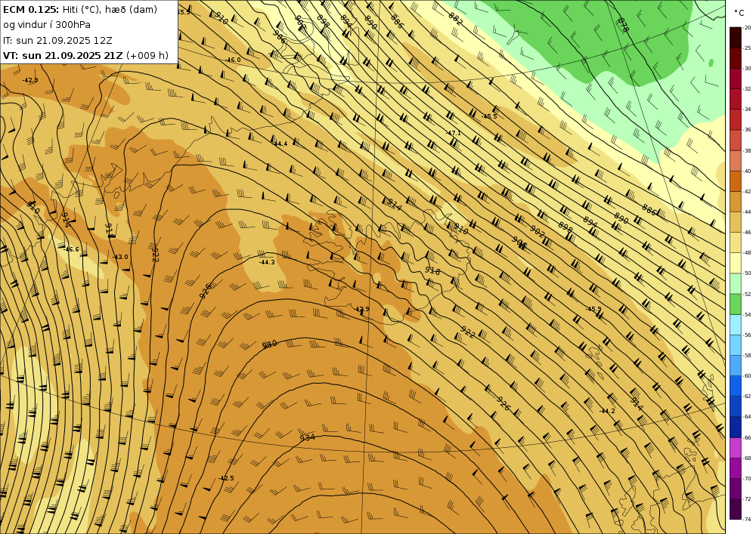Pick the dark navy legend swatch between -64 and -66
This screenshot has width=756, height=534.
[x=736, y=427]
